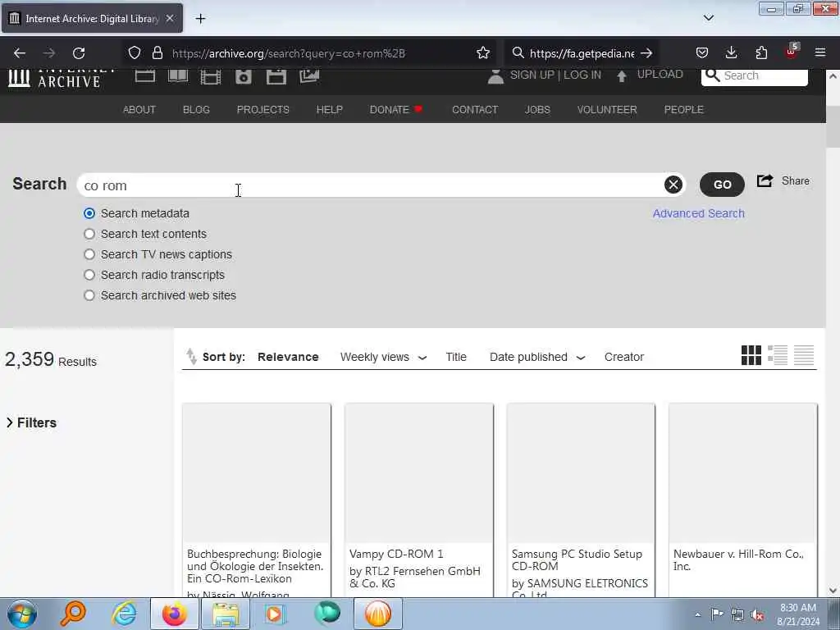Screen dimensions: 840x630
Task: Click the UPLOAD link
Action: [660, 75]
